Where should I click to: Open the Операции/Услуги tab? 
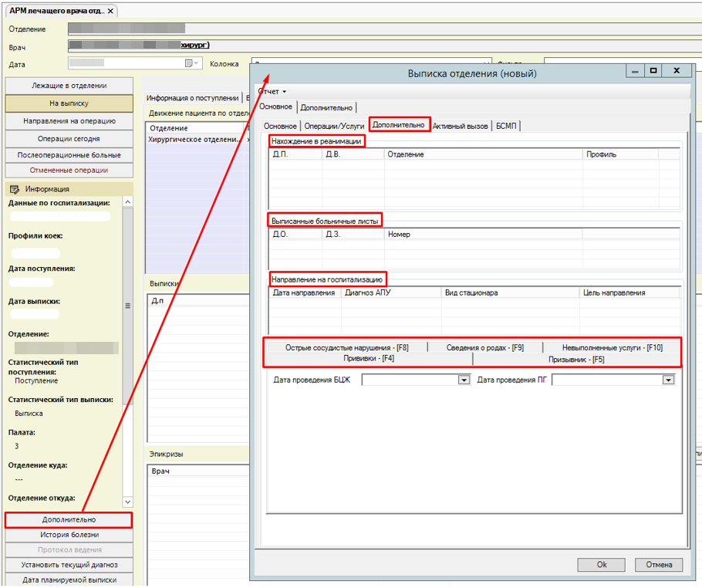(x=334, y=127)
